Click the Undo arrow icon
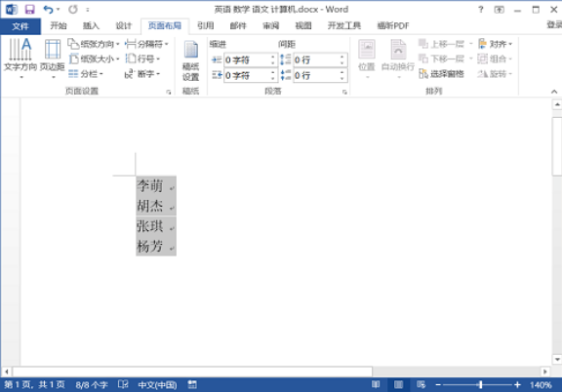The image size is (562, 392). coord(48,10)
